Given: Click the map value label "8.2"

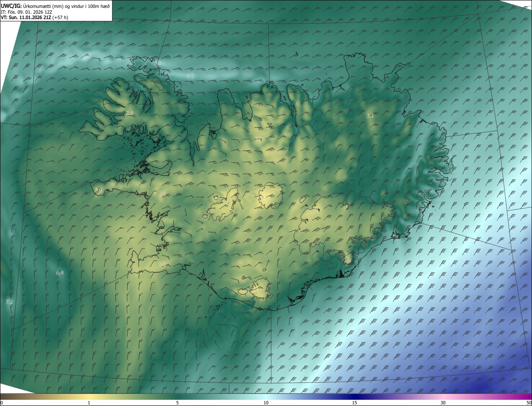Looking at the screenshot, I should tap(190, 76).
